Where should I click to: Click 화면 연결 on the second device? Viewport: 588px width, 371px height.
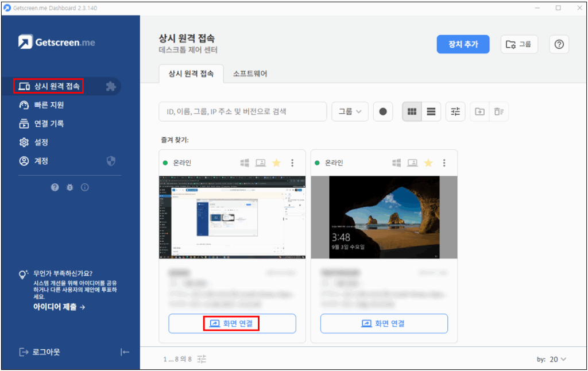(x=384, y=323)
